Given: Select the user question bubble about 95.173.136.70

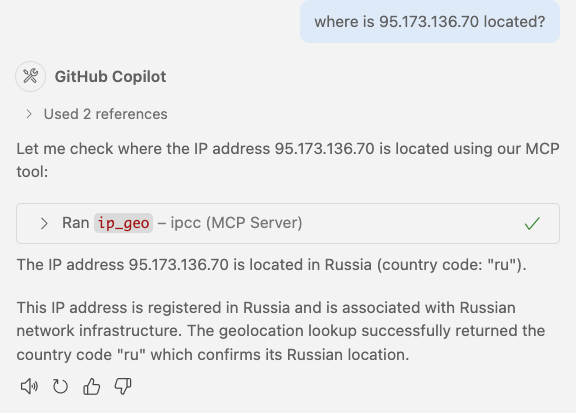Looking at the screenshot, I should point(430,21).
